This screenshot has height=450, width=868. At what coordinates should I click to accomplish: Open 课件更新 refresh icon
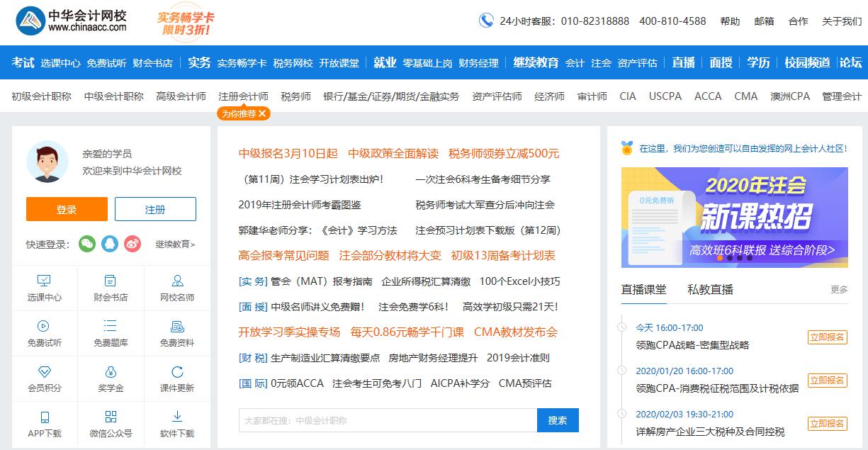(177, 371)
